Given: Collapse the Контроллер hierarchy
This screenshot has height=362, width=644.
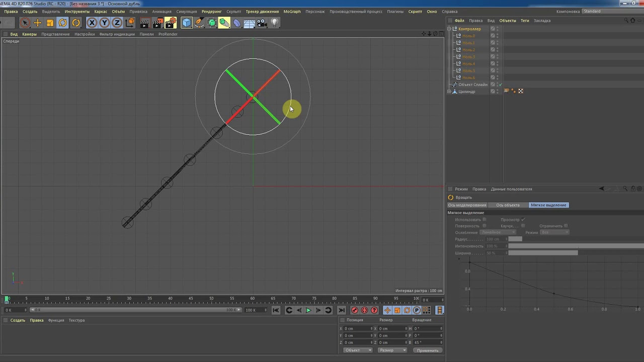Looking at the screenshot, I should pyautogui.click(x=449, y=29).
